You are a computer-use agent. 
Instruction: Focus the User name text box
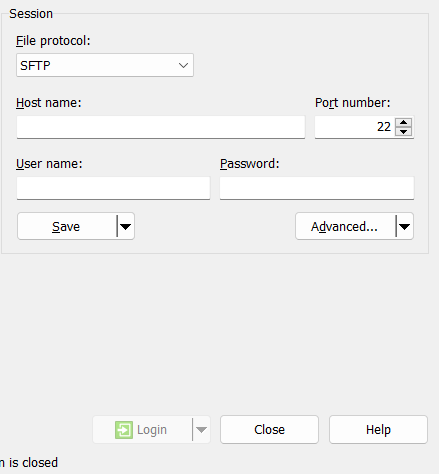tap(113, 188)
